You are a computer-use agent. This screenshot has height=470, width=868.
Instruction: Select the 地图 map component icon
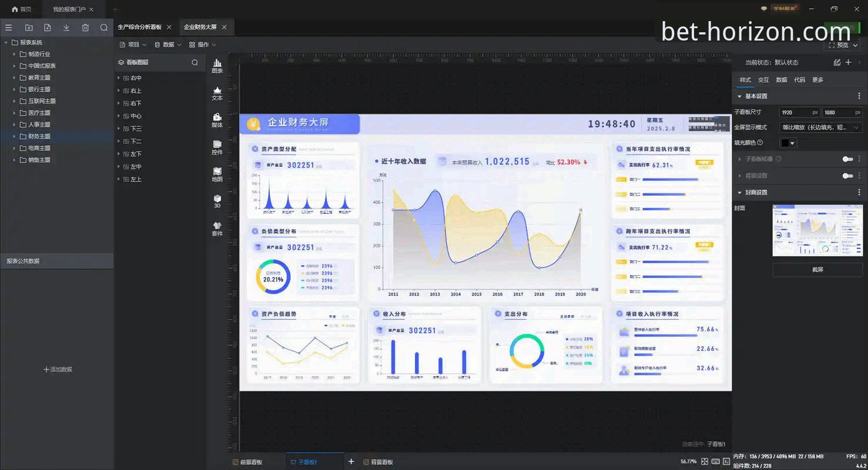pyautogui.click(x=217, y=174)
